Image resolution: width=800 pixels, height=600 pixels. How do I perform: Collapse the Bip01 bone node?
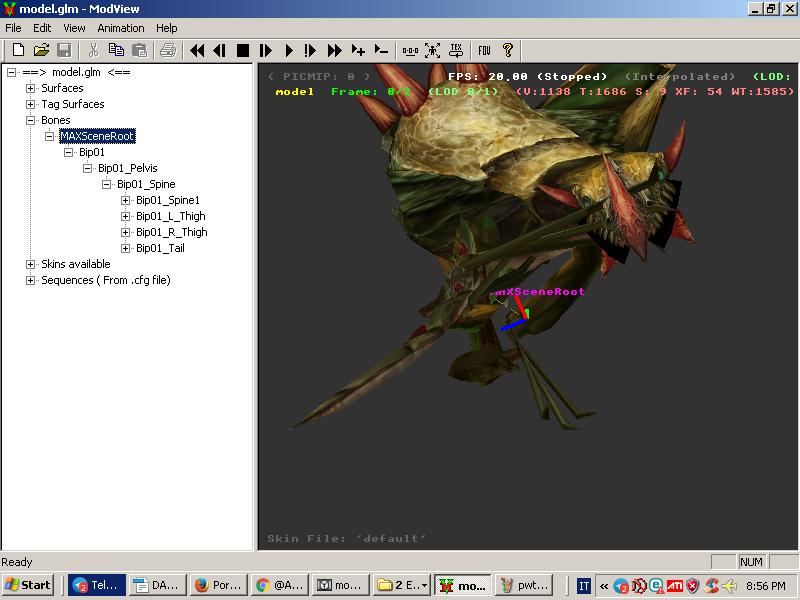pos(68,153)
